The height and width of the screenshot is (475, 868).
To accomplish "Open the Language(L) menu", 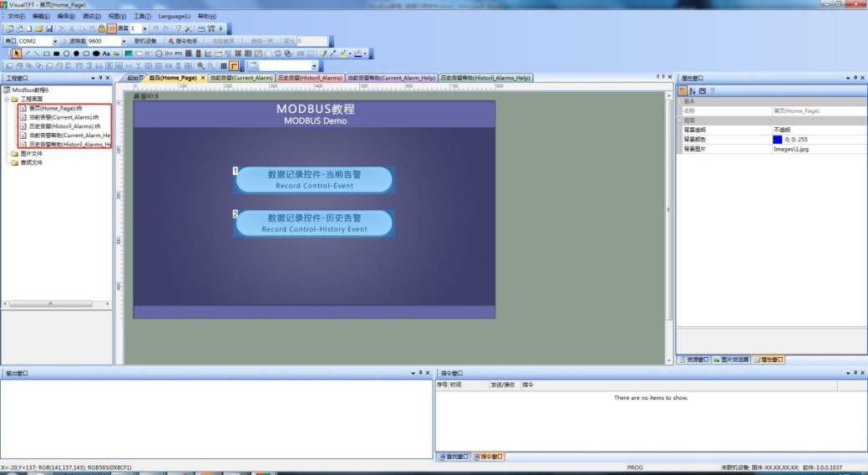I will click(x=175, y=16).
